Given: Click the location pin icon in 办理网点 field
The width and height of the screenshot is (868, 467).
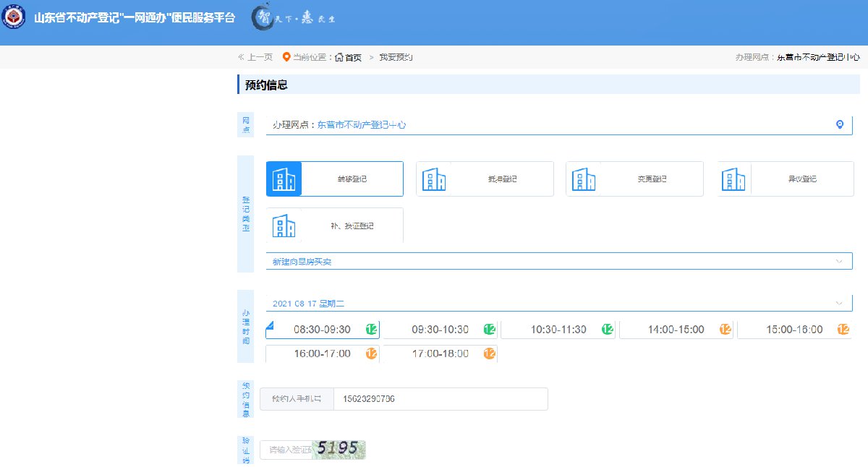Looking at the screenshot, I should (839, 124).
